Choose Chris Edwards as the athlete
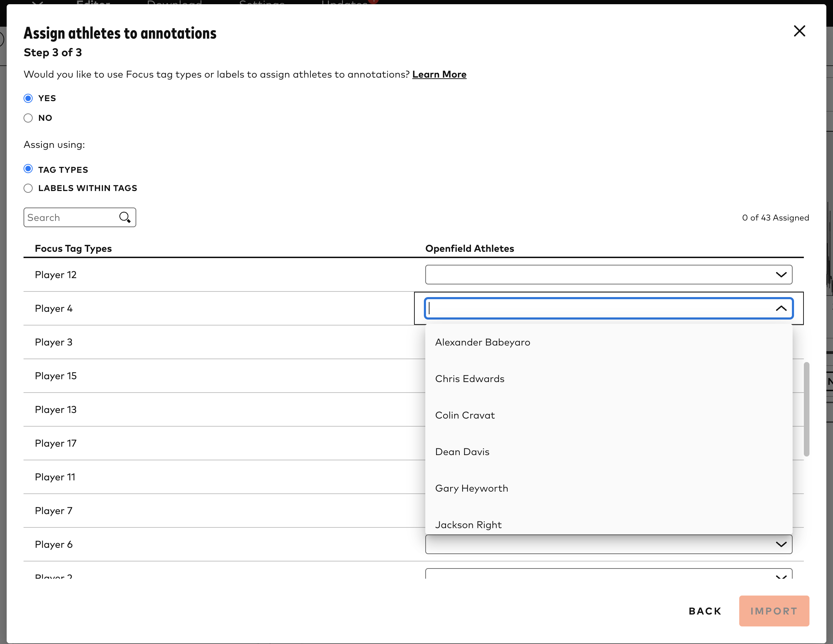 point(470,379)
